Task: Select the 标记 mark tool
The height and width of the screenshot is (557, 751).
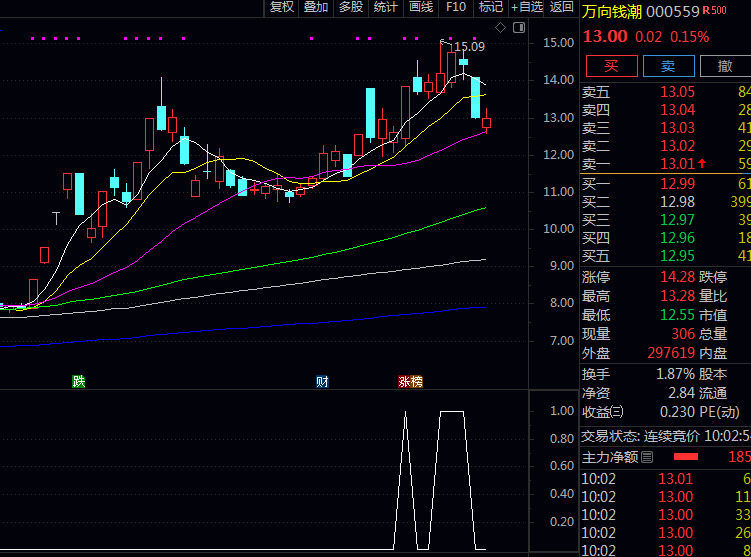Action: [x=490, y=7]
